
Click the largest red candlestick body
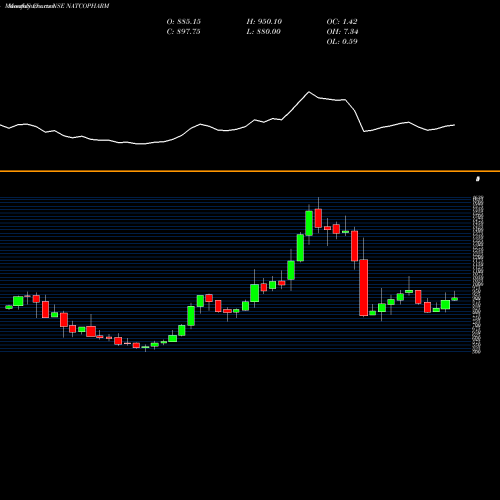[x=364, y=288]
